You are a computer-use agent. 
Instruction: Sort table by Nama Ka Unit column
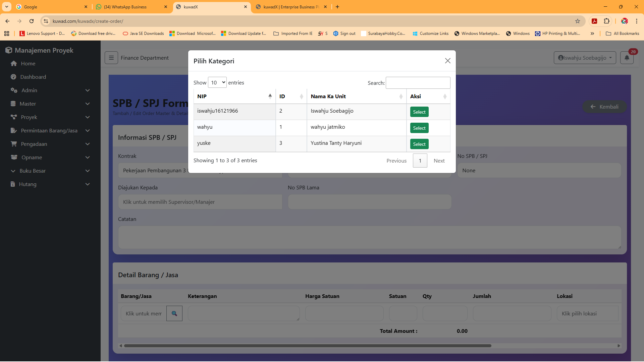357,97
